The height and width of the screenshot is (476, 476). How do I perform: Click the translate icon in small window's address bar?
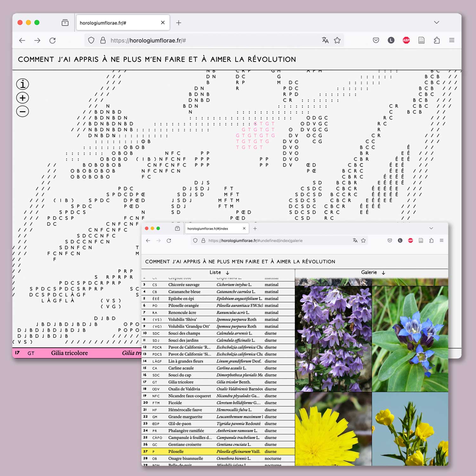(x=355, y=241)
